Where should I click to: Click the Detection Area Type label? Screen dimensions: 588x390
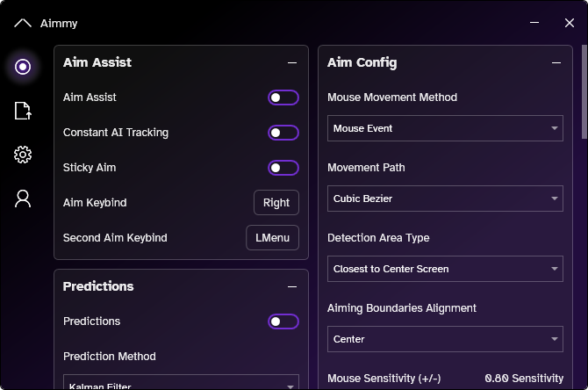(x=378, y=238)
